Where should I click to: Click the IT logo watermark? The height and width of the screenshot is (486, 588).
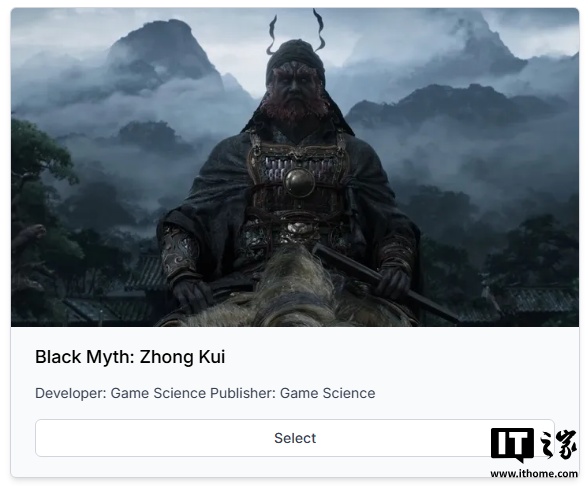click(x=512, y=445)
